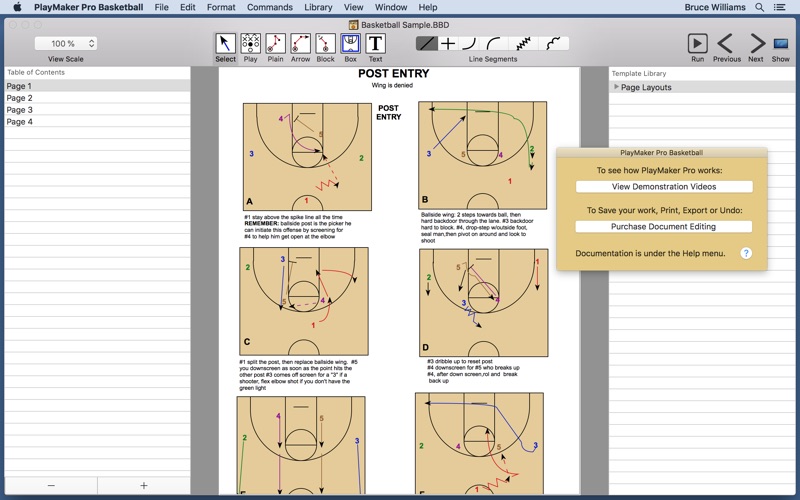Select the wavy squiggle line segment
800x500 pixels.
[x=553, y=44]
